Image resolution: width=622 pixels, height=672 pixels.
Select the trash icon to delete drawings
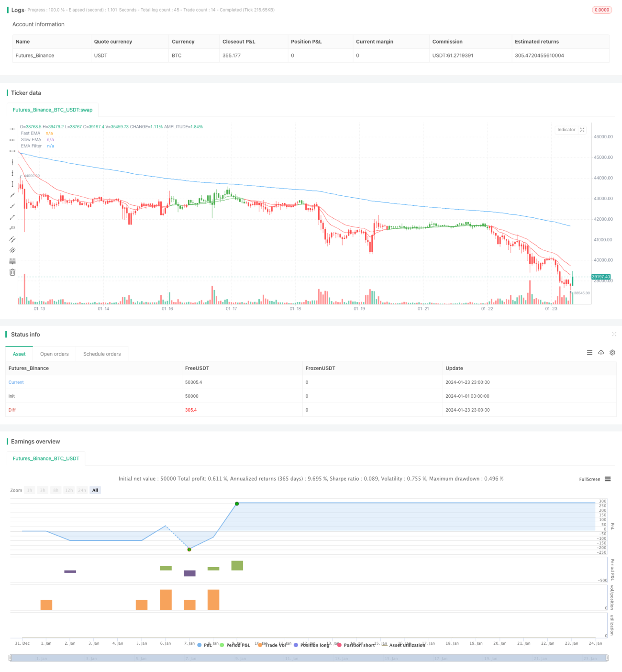coord(12,272)
